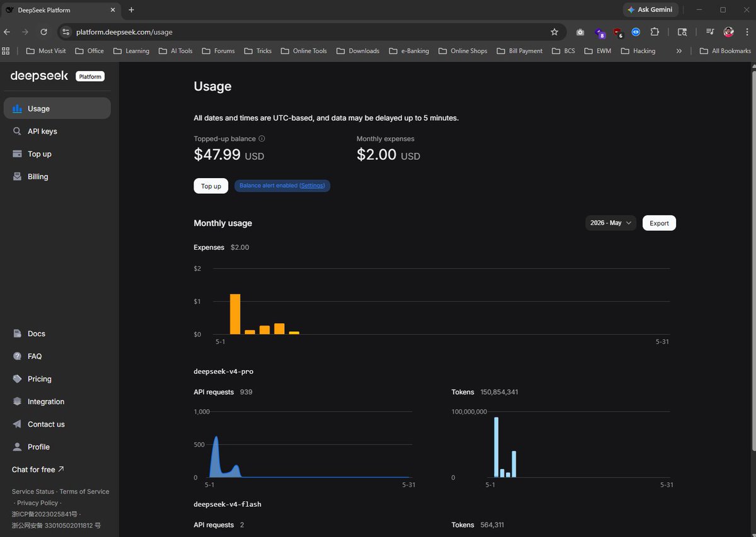Open the Privacy Policy link
The width and height of the screenshot is (756, 537).
38,503
